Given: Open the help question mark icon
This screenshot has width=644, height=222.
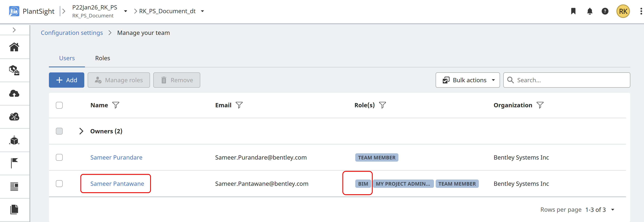Looking at the screenshot, I should pos(605,11).
